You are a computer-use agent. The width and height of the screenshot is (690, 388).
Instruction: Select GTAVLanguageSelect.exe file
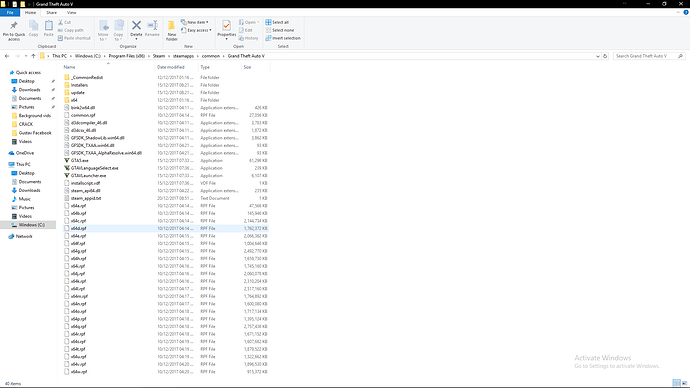coord(95,168)
